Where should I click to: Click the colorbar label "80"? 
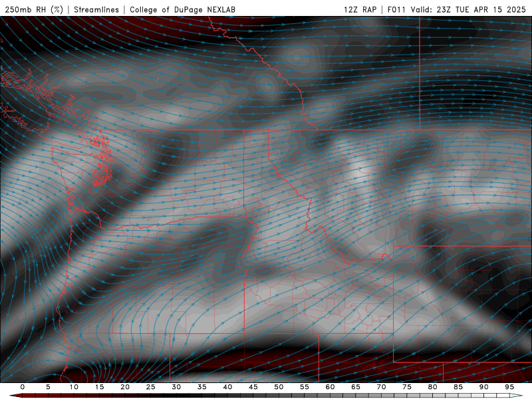coord(433,387)
